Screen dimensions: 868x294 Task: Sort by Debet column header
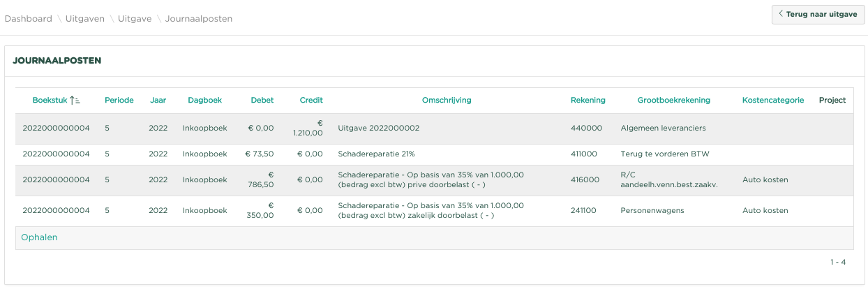coord(262,101)
